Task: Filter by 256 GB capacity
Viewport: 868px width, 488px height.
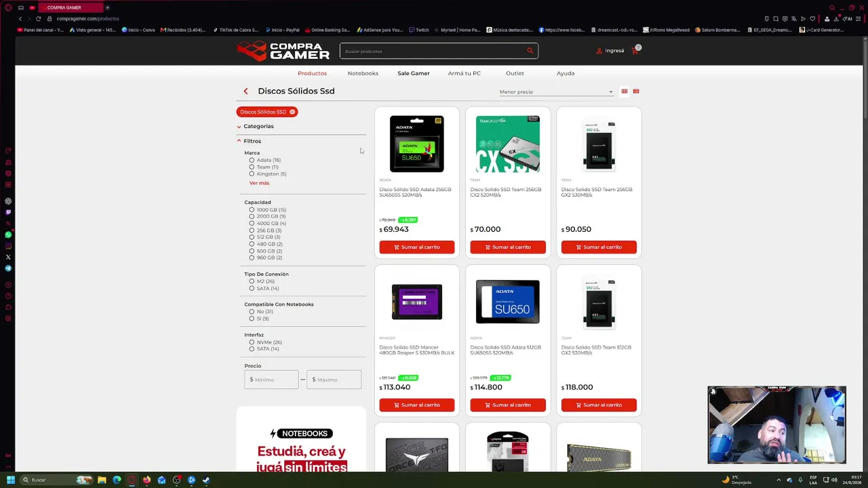Action: 252,230
